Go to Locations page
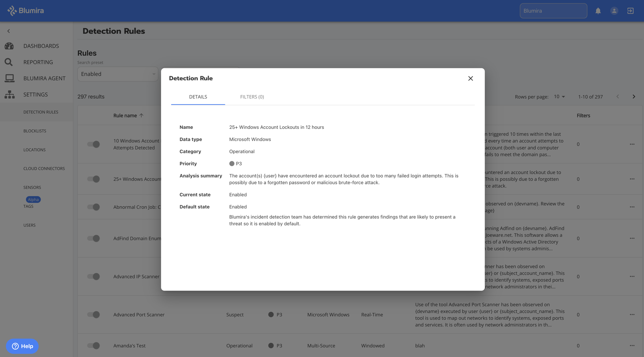The height and width of the screenshot is (357, 644). pyautogui.click(x=34, y=150)
